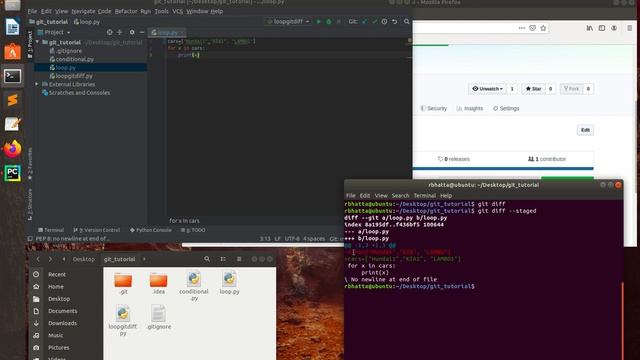
Task: Open the loop.py file icon in file manager
Action: [229, 279]
